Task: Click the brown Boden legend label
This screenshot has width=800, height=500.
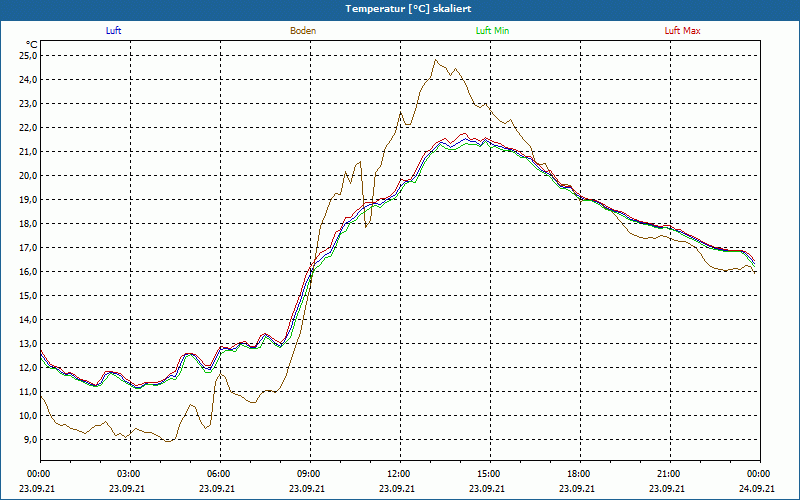Action: pyautogui.click(x=303, y=31)
